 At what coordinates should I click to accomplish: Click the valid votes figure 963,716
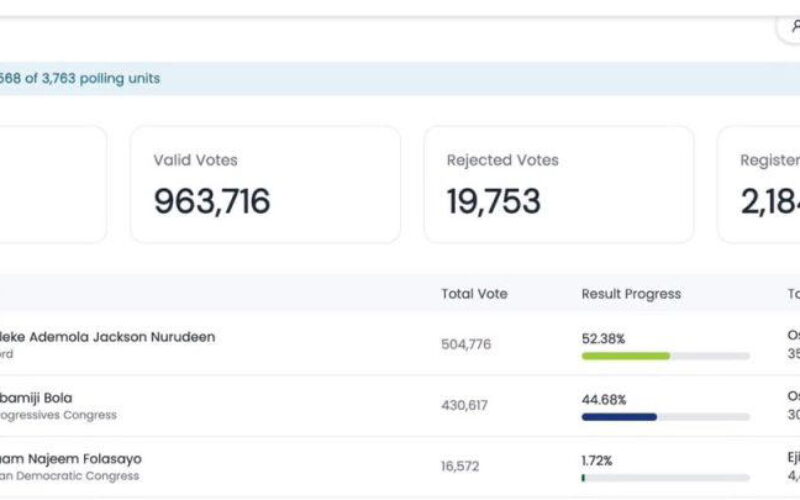point(212,202)
